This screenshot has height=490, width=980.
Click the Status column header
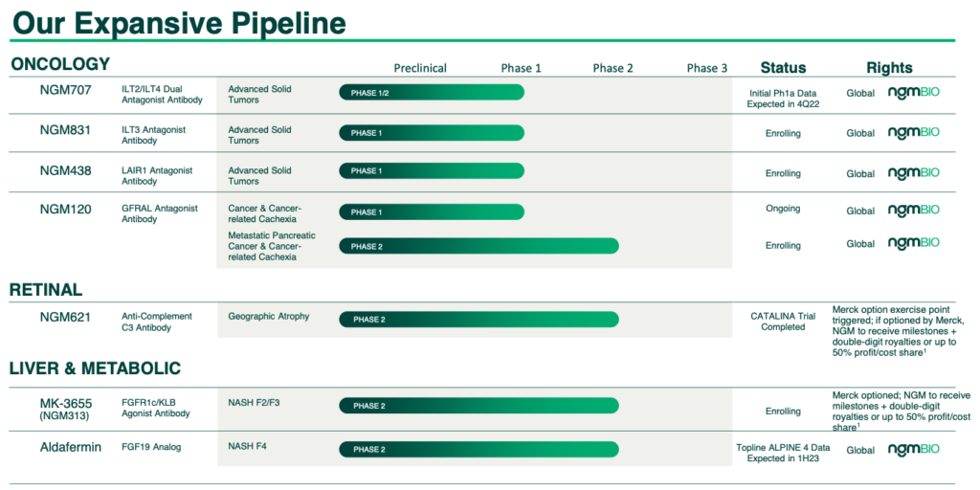pos(783,68)
